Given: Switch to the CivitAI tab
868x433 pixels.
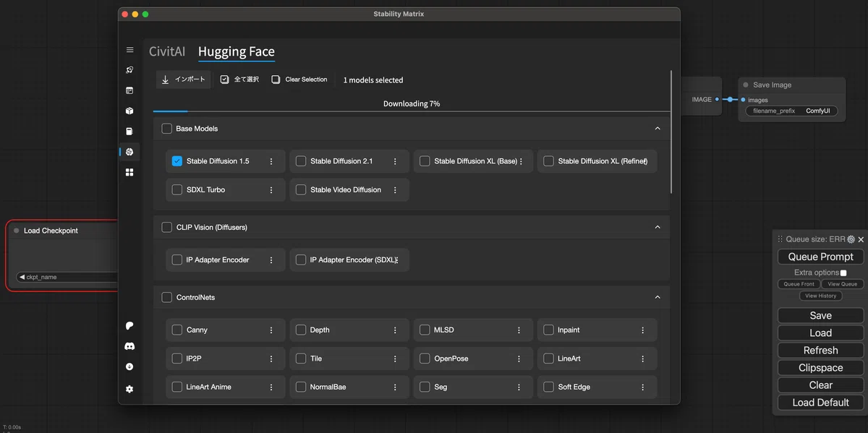Looking at the screenshot, I should (167, 51).
